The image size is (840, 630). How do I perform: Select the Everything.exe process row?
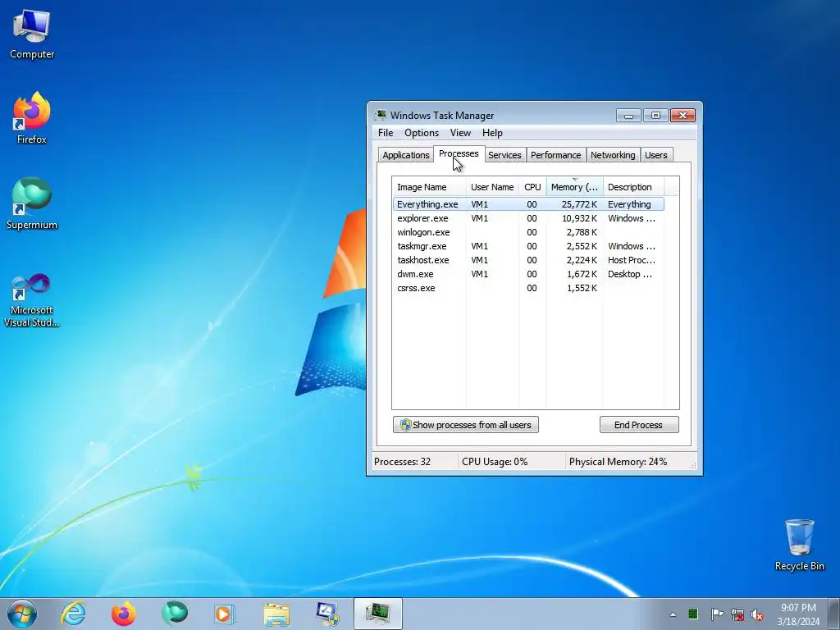[x=528, y=204]
